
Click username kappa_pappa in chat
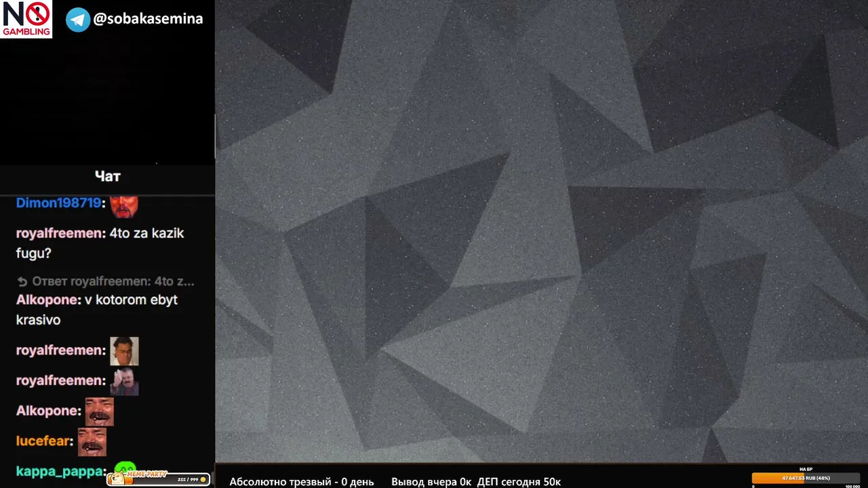coord(60,471)
